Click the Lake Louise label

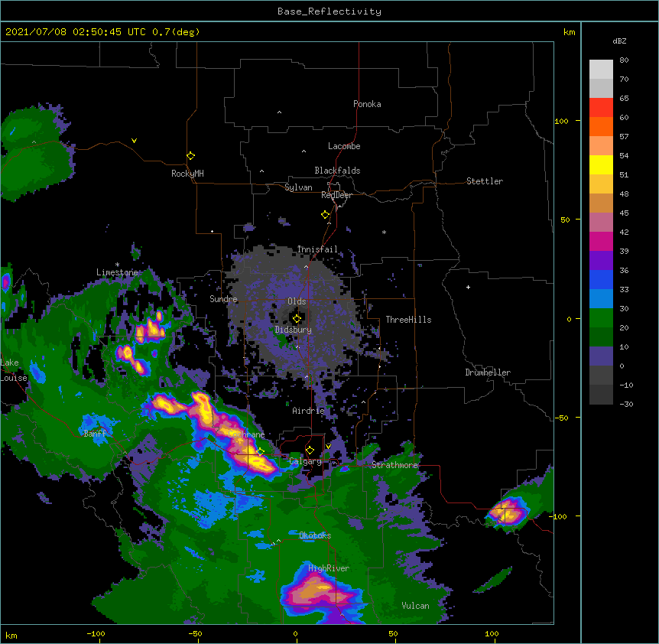click(12, 370)
